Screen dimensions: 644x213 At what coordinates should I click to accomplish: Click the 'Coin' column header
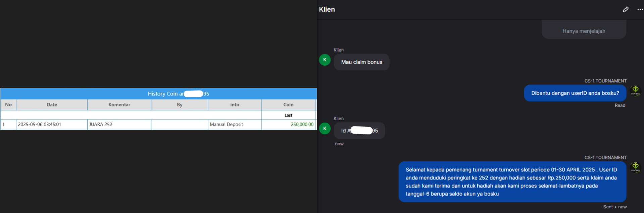(288, 105)
